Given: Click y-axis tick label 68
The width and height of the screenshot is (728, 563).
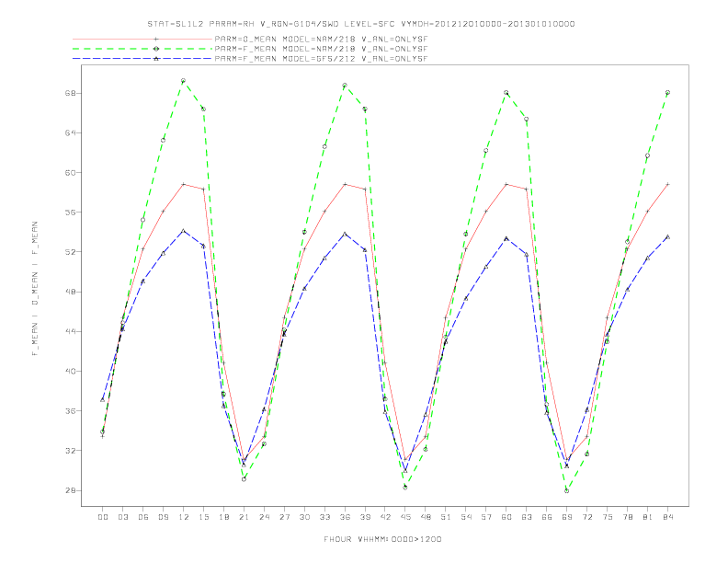Looking at the screenshot, I should pyautogui.click(x=70, y=93).
